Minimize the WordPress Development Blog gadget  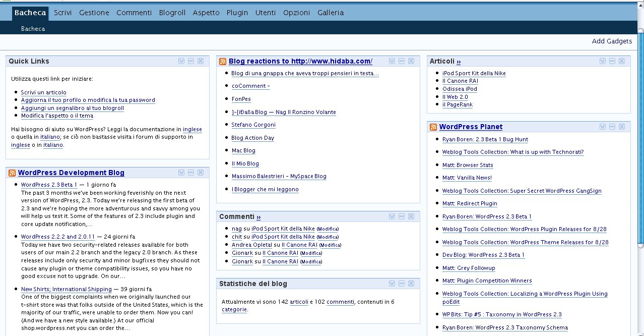191,173
